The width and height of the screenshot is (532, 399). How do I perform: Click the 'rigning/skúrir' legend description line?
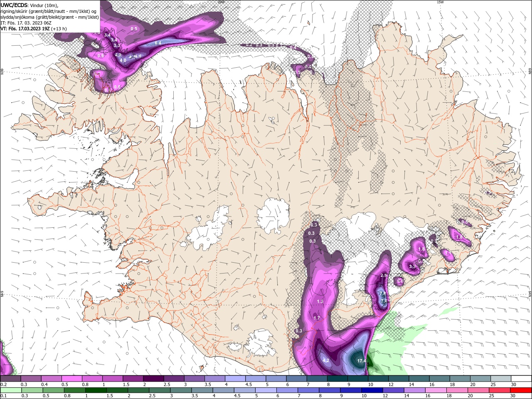point(48,11)
